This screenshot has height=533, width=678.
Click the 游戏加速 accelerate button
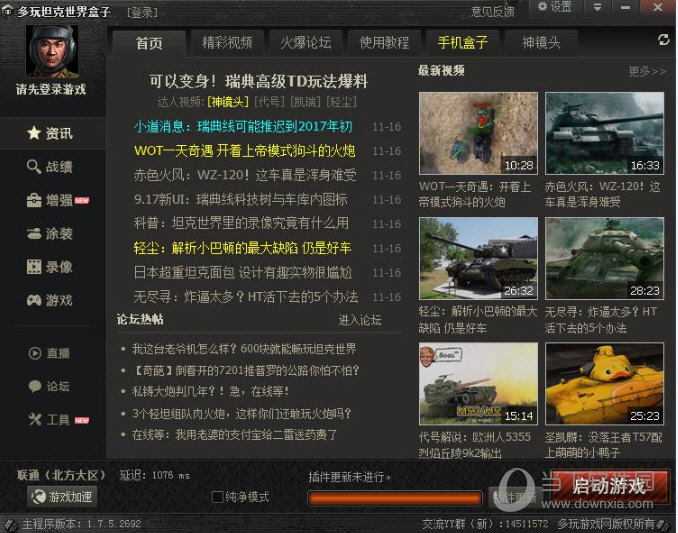[x=62, y=497]
